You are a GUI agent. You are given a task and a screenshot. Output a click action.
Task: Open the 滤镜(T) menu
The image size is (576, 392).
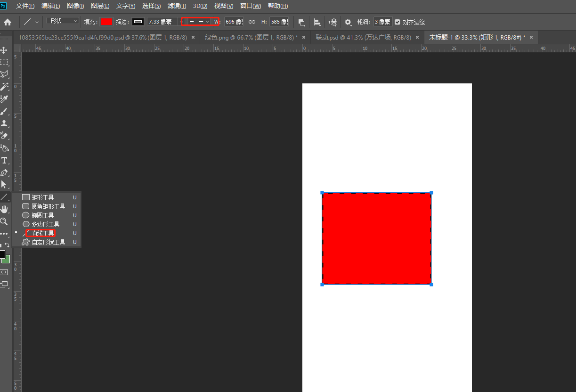pos(177,6)
